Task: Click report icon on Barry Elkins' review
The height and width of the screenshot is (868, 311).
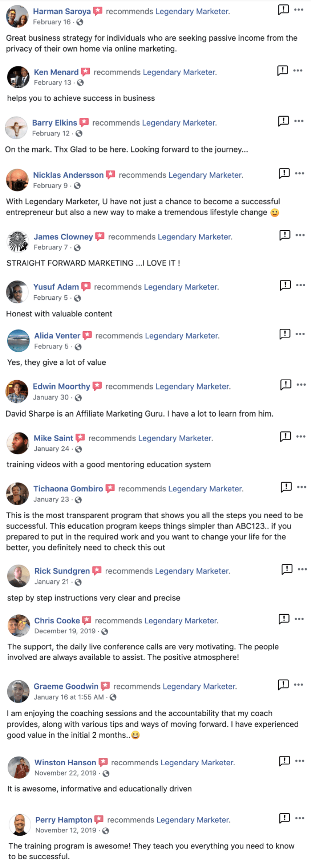Action: 283,121
